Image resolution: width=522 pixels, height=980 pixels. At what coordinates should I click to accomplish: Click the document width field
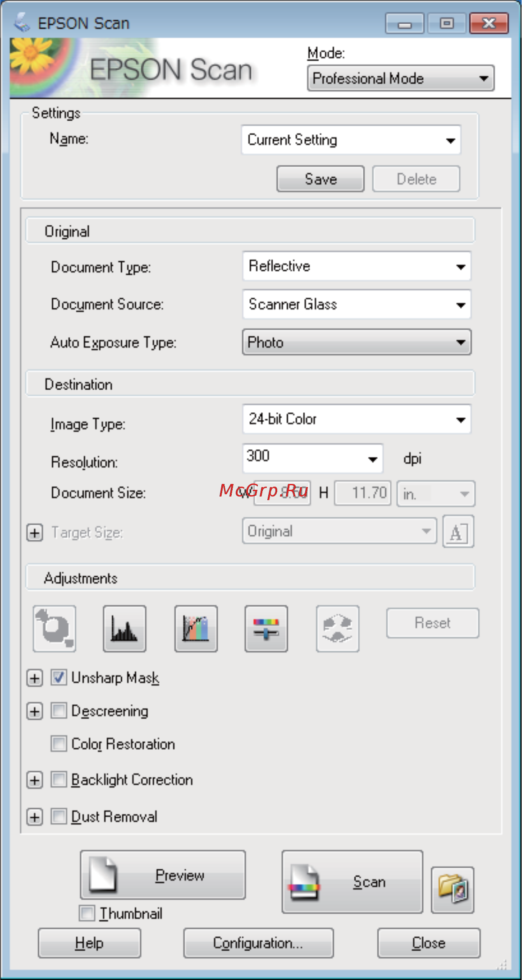pos(282,493)
